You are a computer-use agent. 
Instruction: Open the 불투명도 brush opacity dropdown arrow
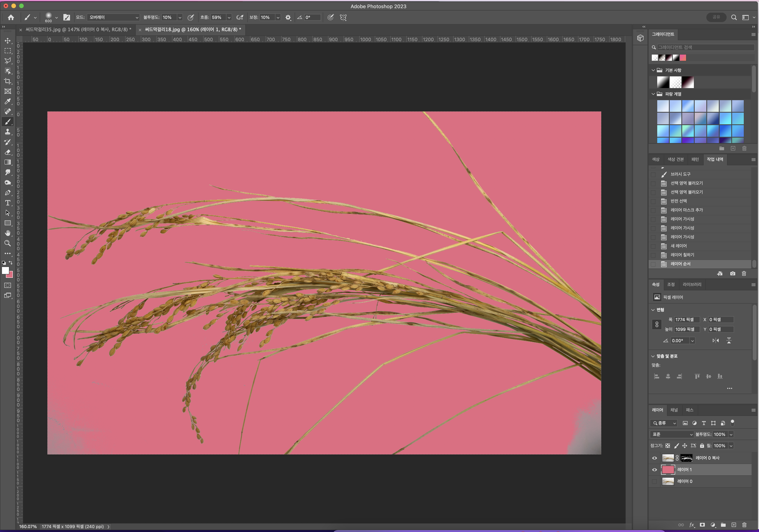coord(180,18)
